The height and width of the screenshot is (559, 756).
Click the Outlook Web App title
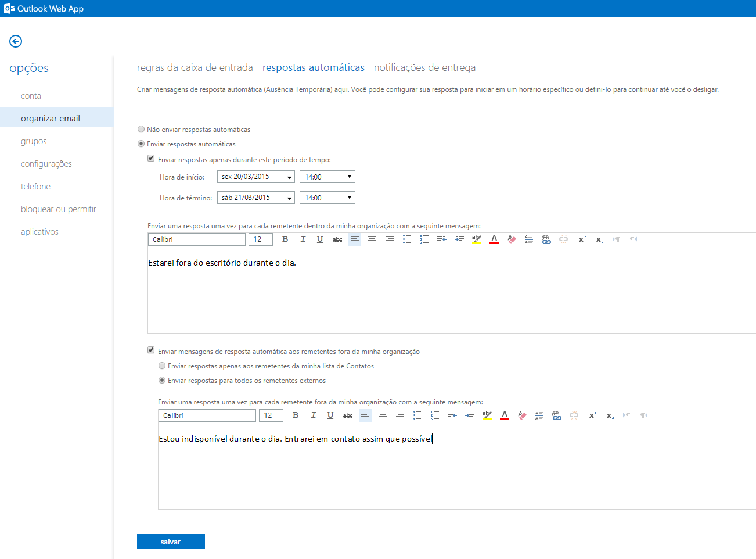(50, 9)
